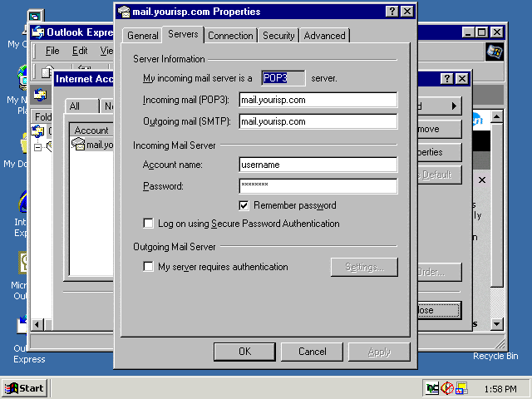Screen dimensions: 532x399
Task: Click the Add arrow button in Internet Accounts
Action: tap(440, 106)
